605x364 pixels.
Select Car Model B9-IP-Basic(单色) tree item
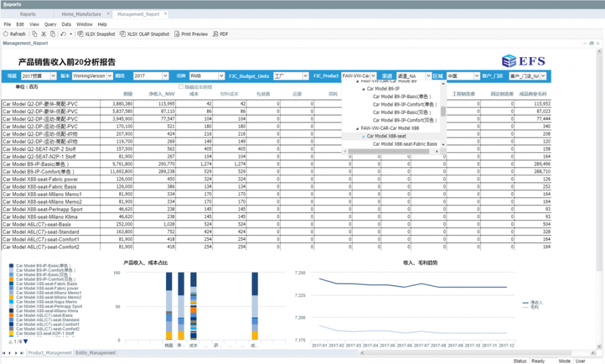[x=402, y=97]
